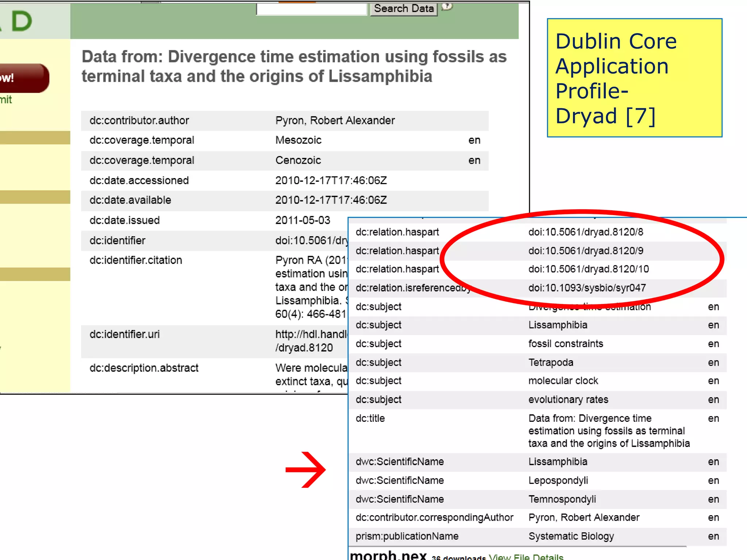Select the molecular clock subject

coord(563,381)
